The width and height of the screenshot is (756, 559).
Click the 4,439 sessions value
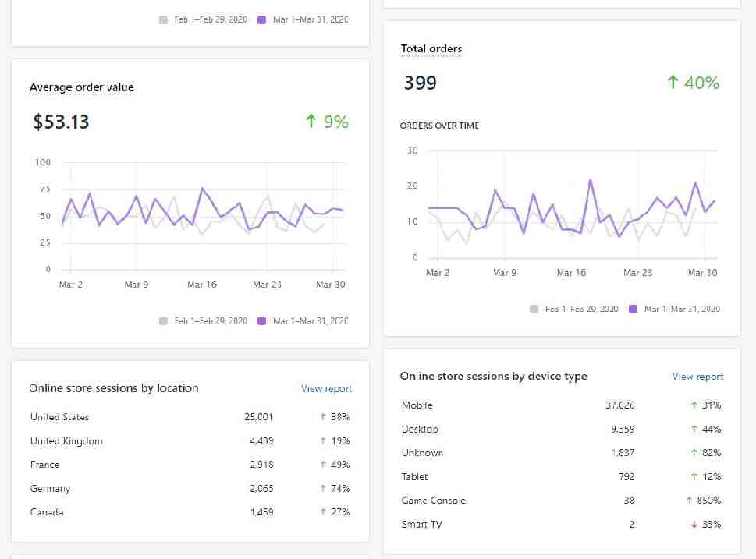(x=261, y=441)
